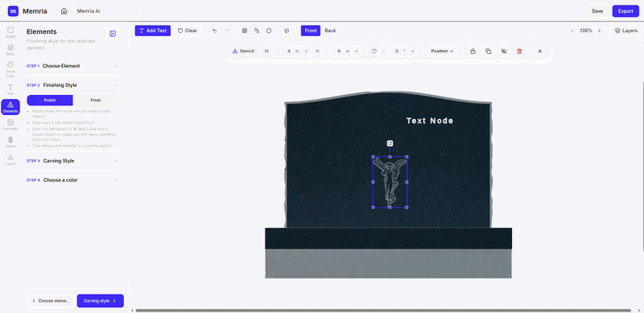Click the Clear button
The height and width of the screenshot is (313, 644).
tap(188, 31)
